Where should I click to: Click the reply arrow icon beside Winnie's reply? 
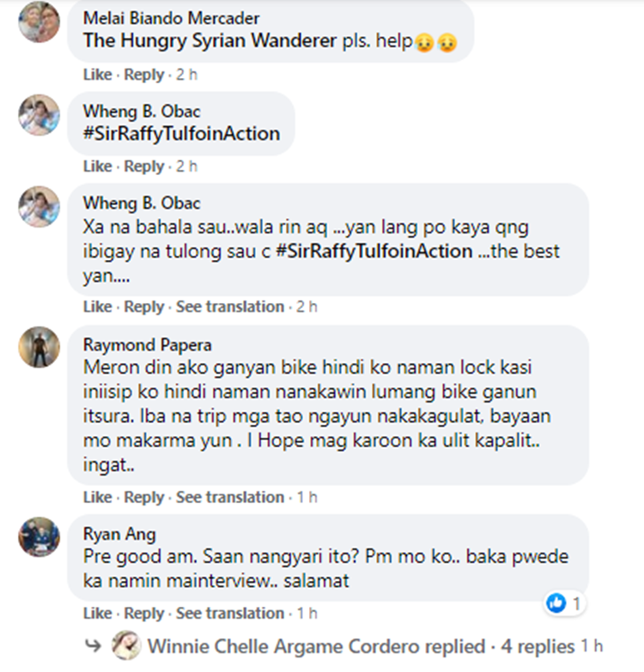point(93,645)
